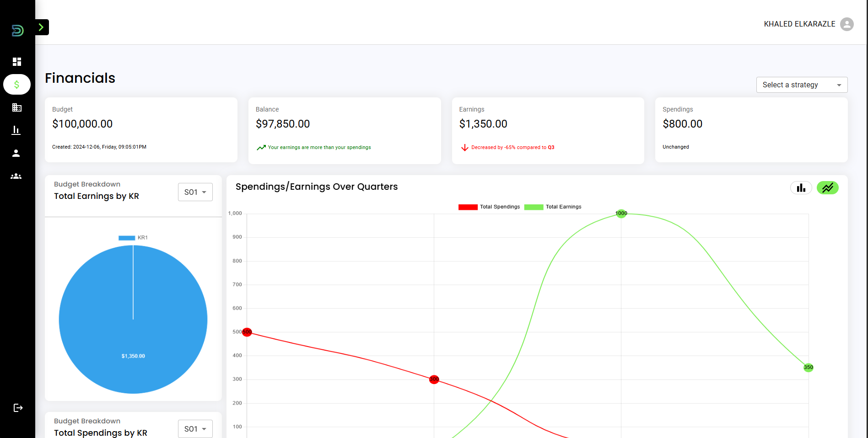
Task: Click the red down arrow icon
Action: [464, 148]
